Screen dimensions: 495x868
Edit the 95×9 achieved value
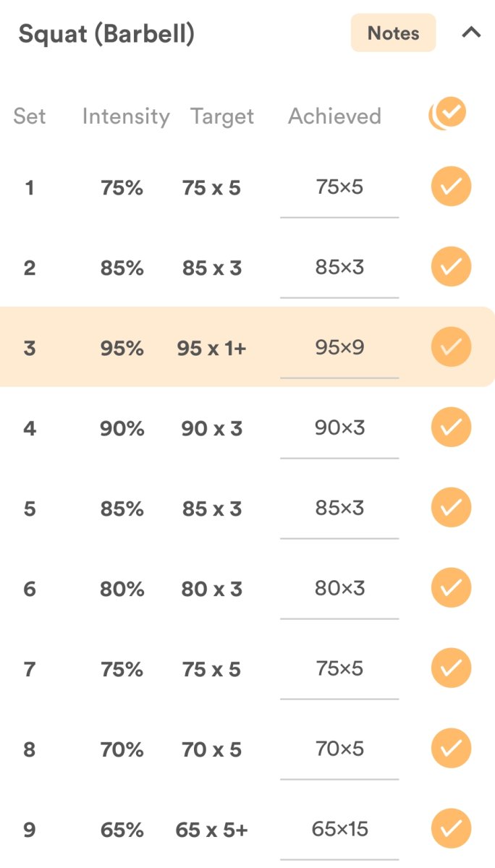point(339,348)
